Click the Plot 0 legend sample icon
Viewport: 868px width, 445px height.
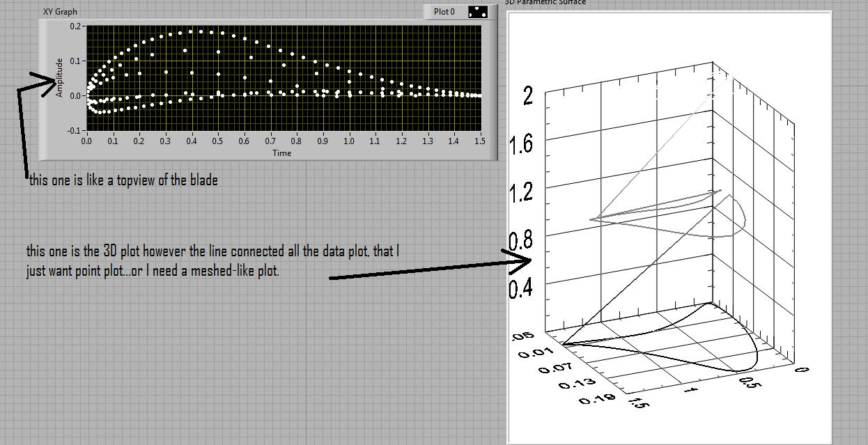(x=478, y=12)
